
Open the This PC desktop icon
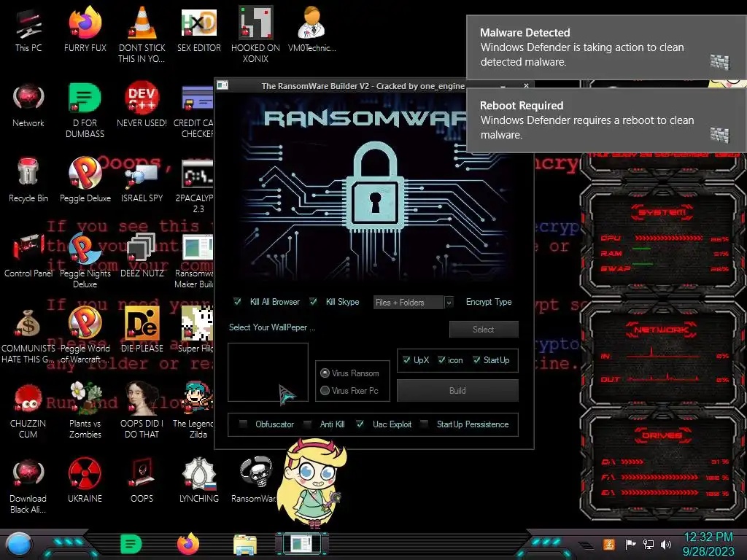click(28, 30)
